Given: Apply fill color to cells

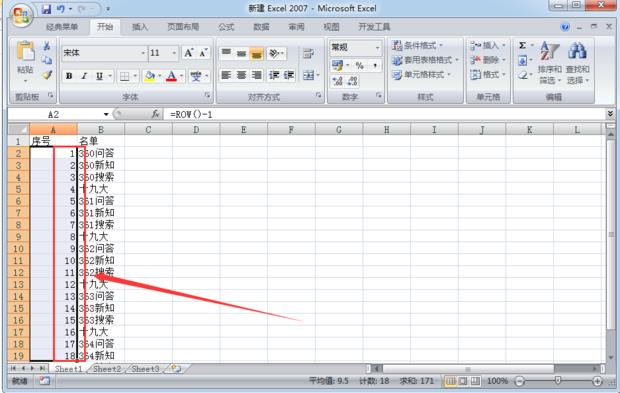Looking at the screenshot, I should pyautogui.click(x=150, y=76).
